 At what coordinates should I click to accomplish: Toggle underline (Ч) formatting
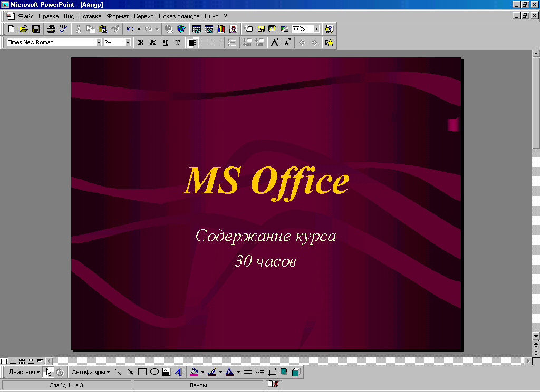pyautogui.click(x=165, y=42)
